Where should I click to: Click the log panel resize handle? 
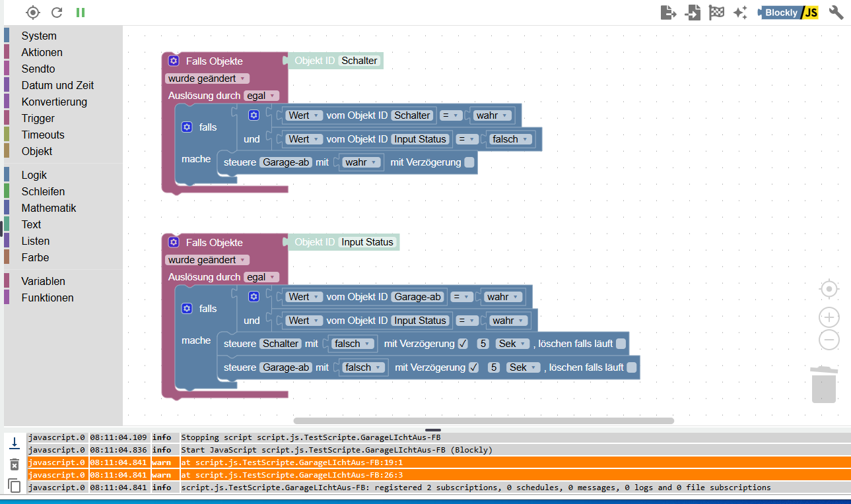tap(432, 429)
